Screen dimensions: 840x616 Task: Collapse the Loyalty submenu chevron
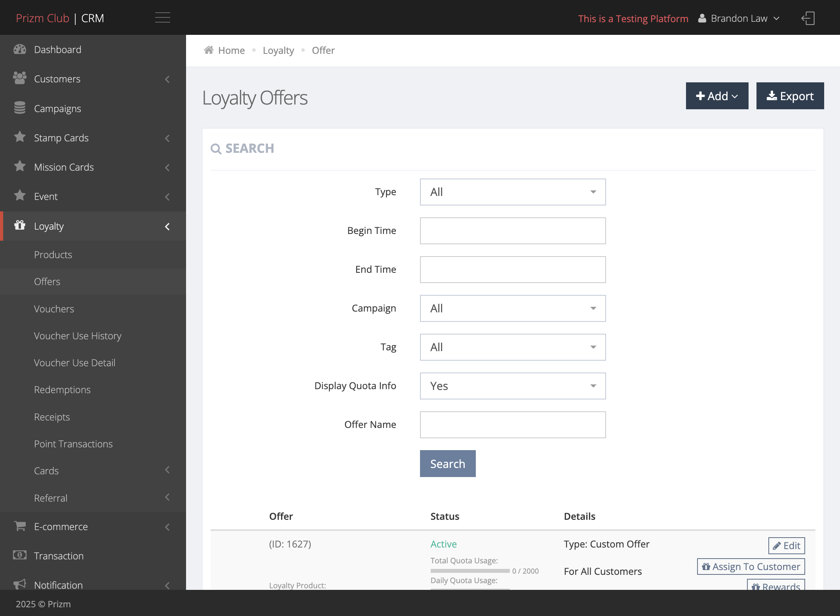tap(167, 226)
